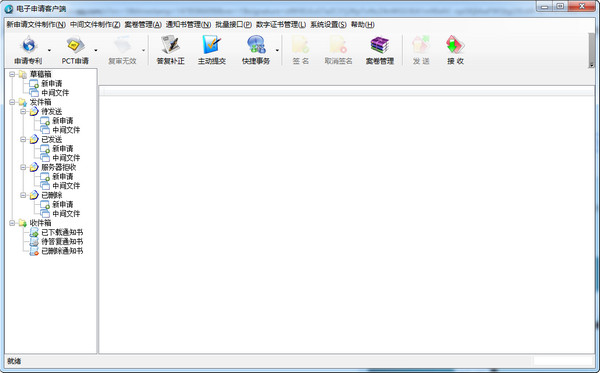Screen dimensions: 600x373
Task: Open the dropdown arrow beside 申请专利
Action: [49, 50]
